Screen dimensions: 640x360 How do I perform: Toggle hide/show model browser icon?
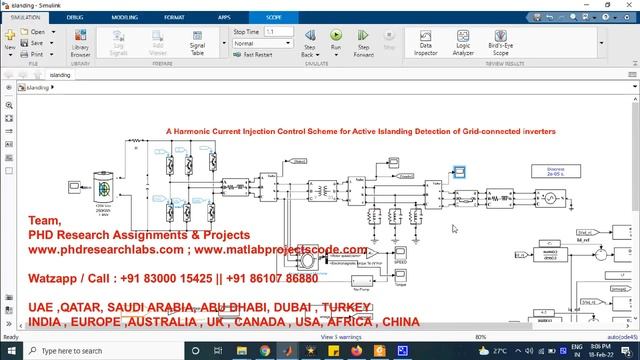click(9, 87)
